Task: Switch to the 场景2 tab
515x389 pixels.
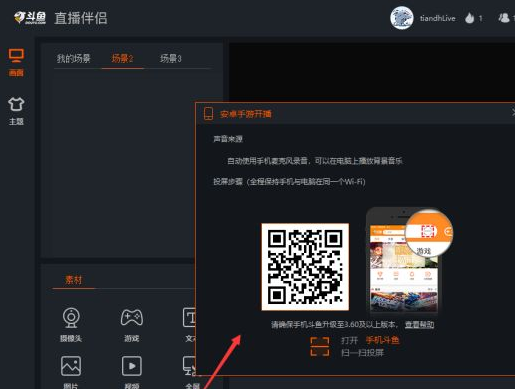Action: 122,59
